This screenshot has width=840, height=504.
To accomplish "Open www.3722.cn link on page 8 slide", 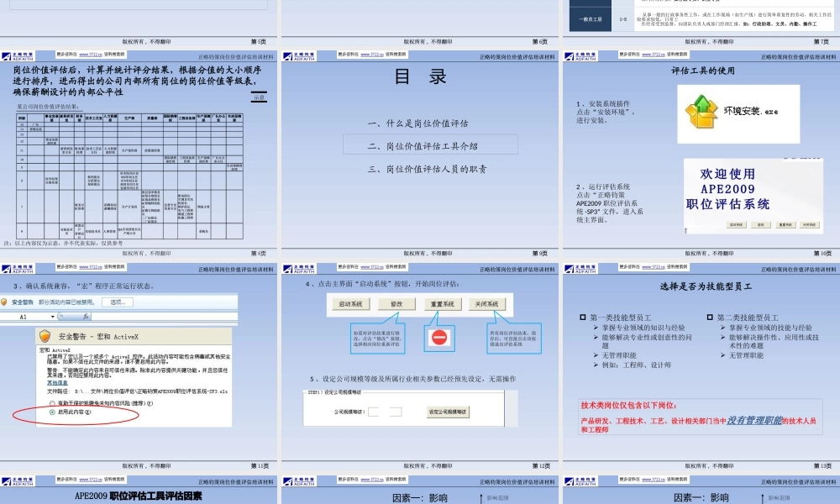I will click(x=89, y=55).
